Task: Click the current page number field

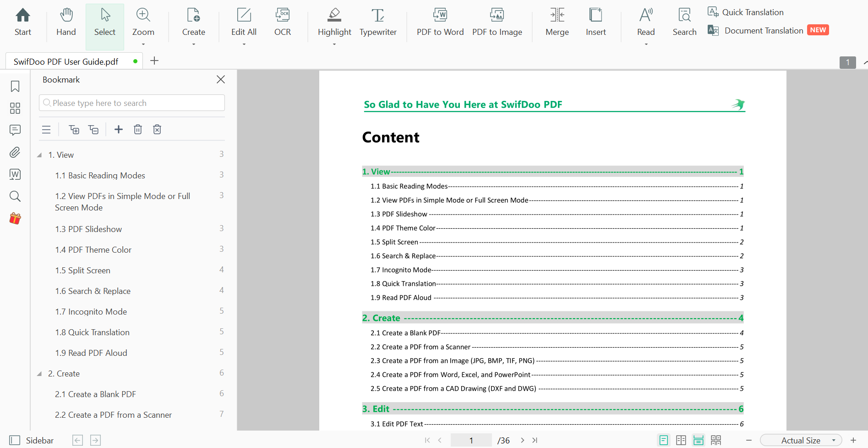Action: click(x=471, y=440)
